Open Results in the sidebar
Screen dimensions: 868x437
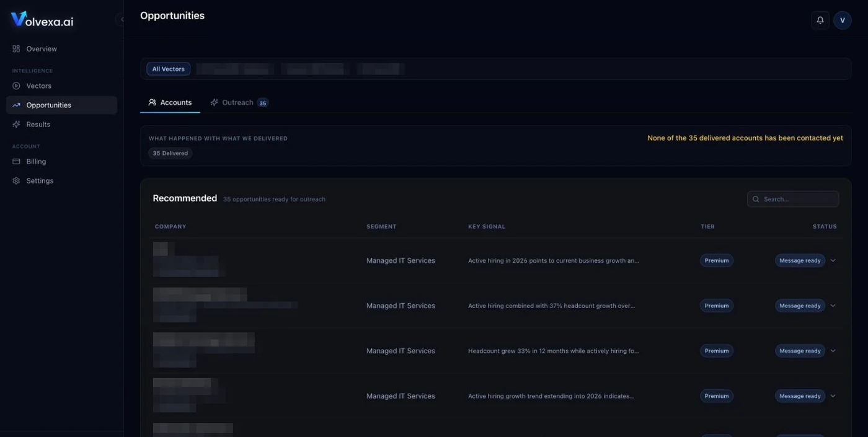pyautogui.click(x=61, y=124)
